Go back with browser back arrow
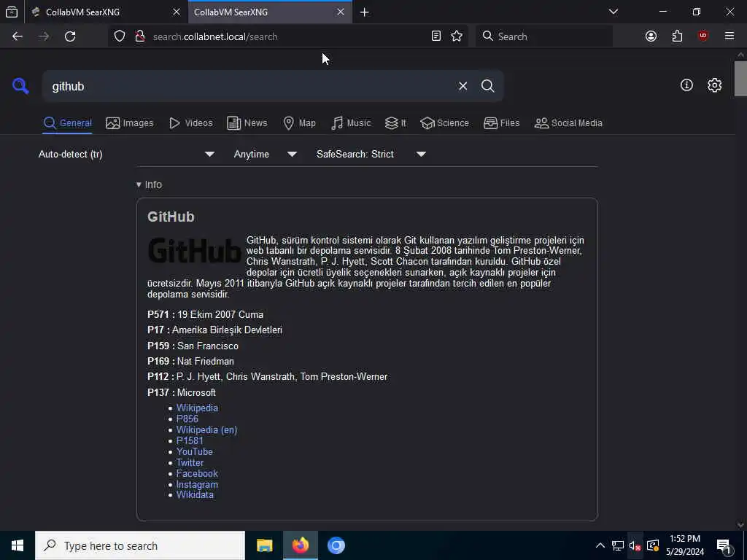Image resolution: width=747 pixels, height=560 pixels. (x=18, y=36)
